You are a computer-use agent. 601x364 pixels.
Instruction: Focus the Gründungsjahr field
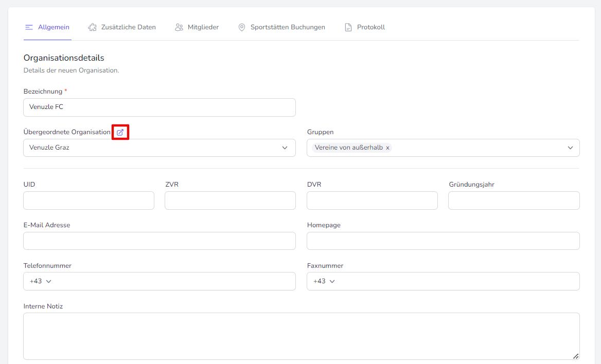point(514,201)
